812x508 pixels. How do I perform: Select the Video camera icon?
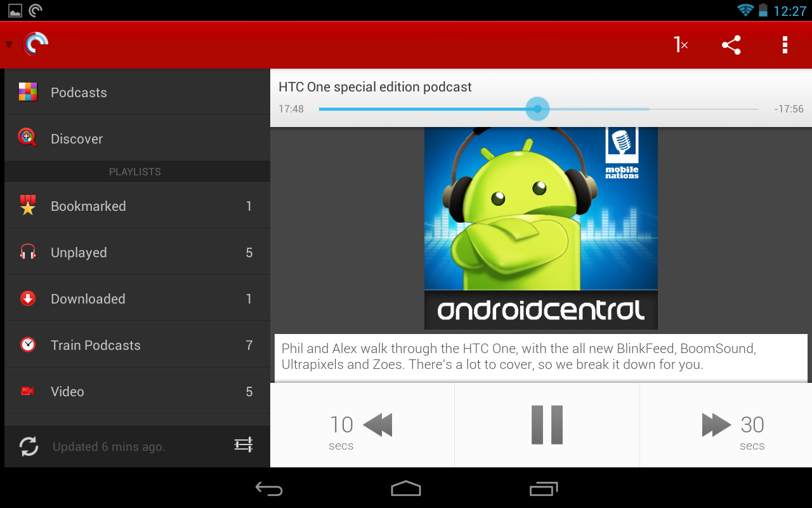tap(28, 391)
